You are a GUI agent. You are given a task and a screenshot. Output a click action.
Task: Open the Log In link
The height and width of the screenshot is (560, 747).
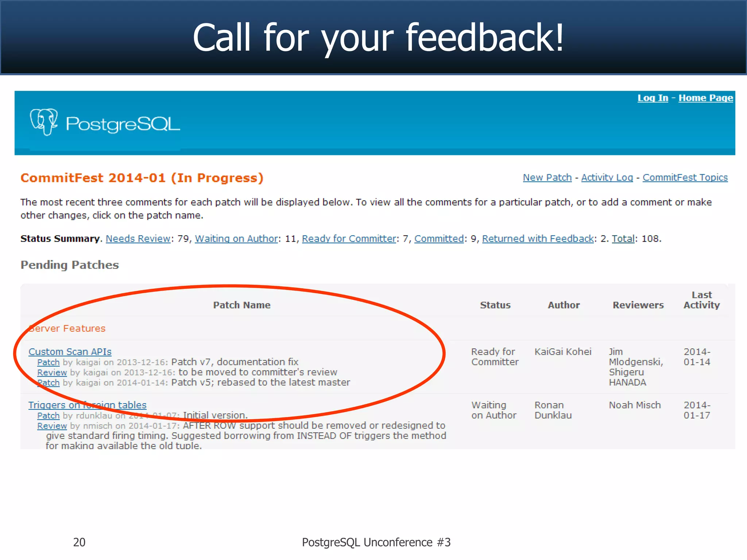pos(653,98)
